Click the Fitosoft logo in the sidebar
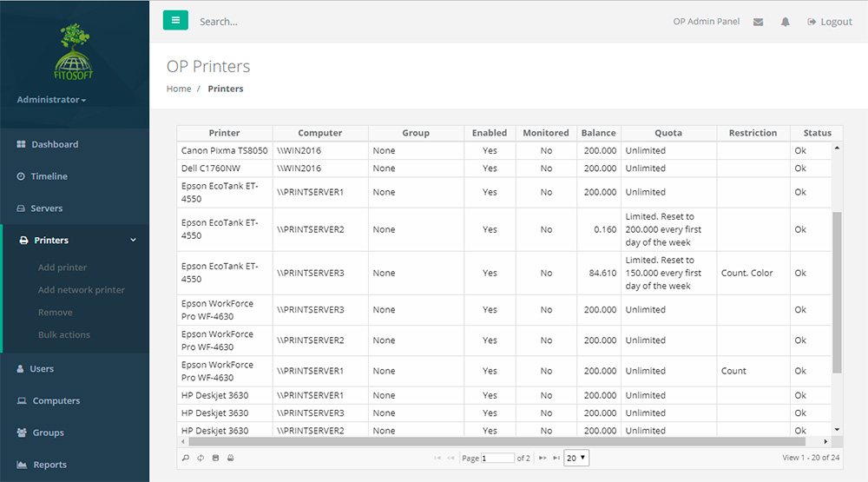Screen dimensions: 868x482 click(x=74, y=52)
